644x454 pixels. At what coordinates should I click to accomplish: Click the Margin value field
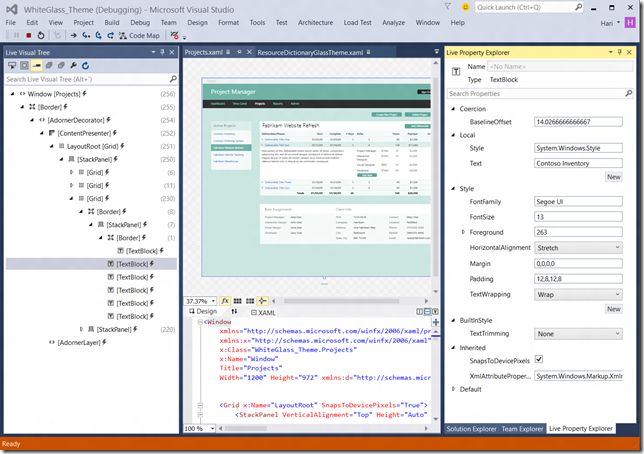coord(578,263)
